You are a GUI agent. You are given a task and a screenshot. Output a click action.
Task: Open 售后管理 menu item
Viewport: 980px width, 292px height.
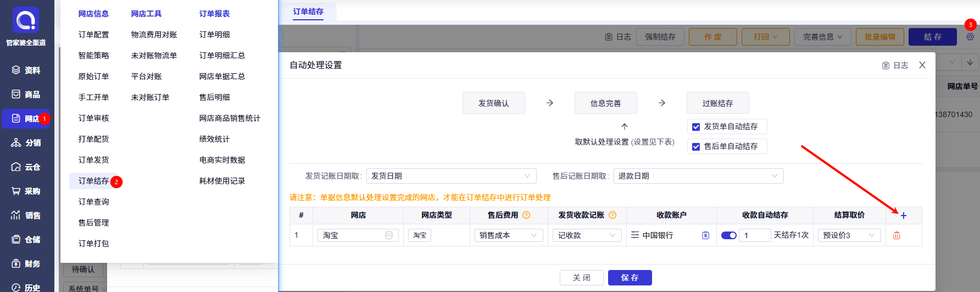pos(94,223)
